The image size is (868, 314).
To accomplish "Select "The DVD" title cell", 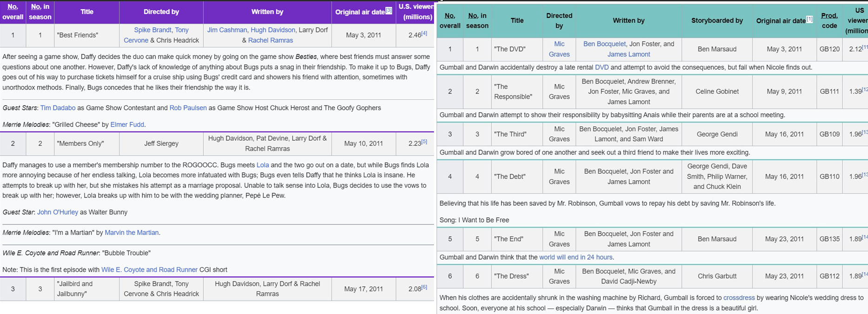I will click(x=517, y=49).
